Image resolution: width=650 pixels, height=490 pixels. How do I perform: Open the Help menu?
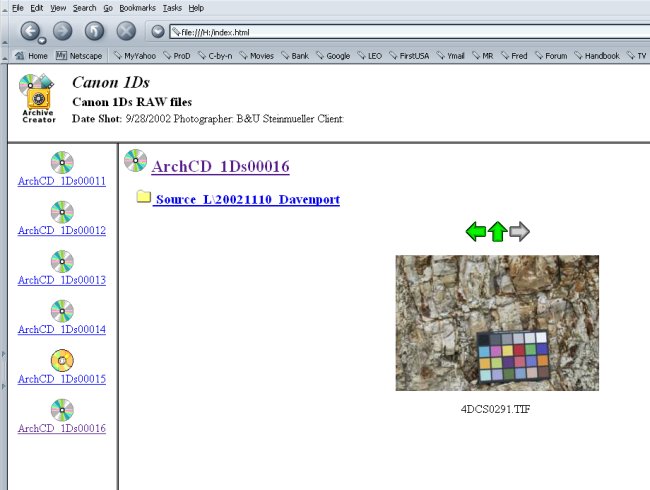pos(196,8)
